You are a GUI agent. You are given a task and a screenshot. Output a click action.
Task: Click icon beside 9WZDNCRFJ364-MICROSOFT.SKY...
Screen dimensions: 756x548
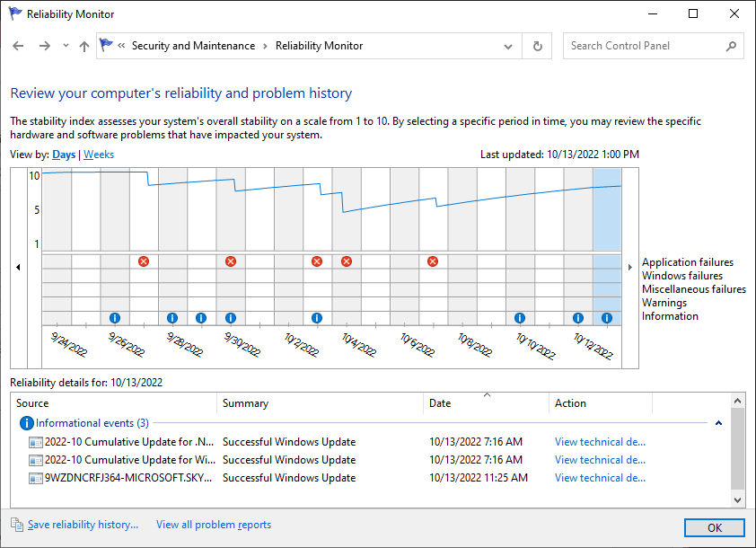click(36, 478)
